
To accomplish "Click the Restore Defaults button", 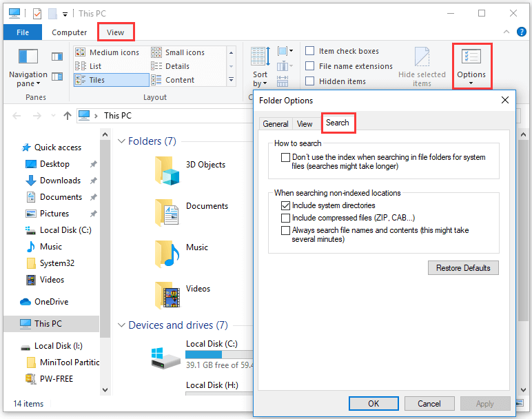I will 463,268.
